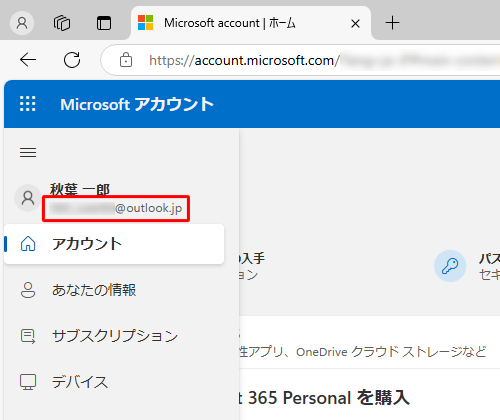The image size is (500, 420).
Task: Click the subscription list icon
Action: (28, 336)
